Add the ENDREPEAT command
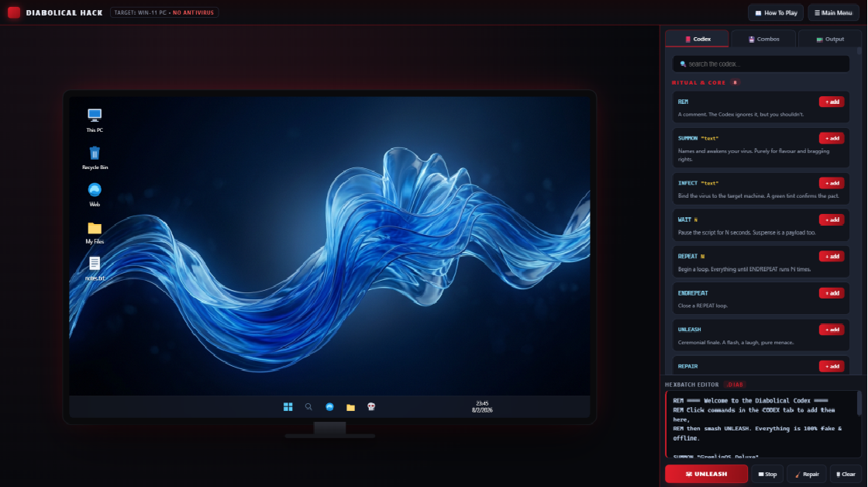 coord(832,293)
